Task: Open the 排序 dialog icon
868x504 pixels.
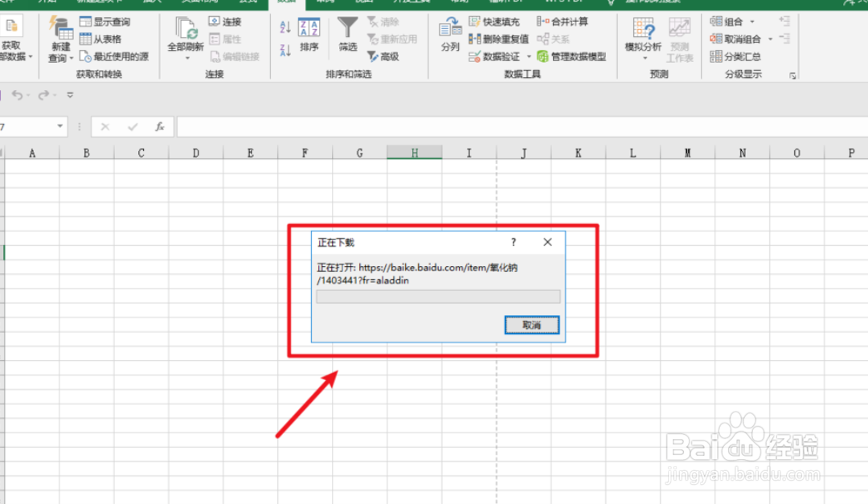Action: click(x=309, y=27)
